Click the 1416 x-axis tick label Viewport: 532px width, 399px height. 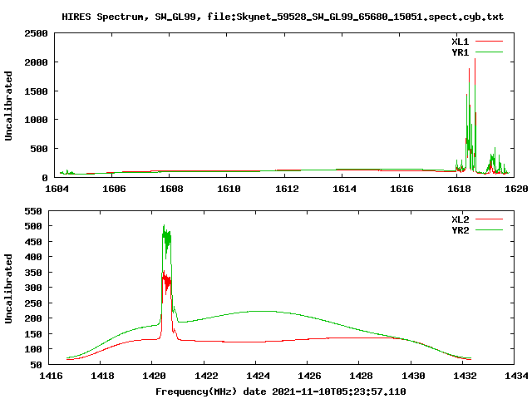pyautogui.click(x=51, y=376)
